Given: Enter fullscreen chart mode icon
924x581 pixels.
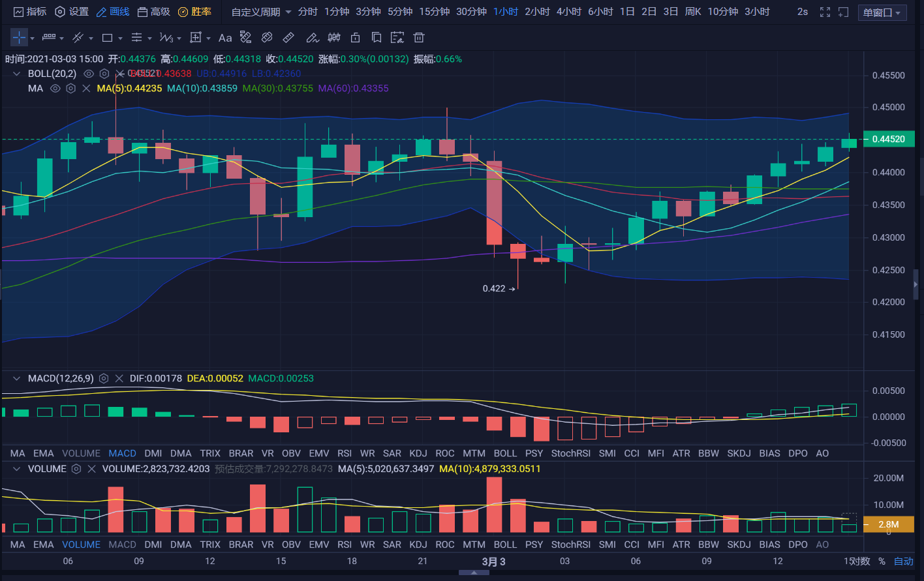Looking at the screenshot, I should pos(825,12).
